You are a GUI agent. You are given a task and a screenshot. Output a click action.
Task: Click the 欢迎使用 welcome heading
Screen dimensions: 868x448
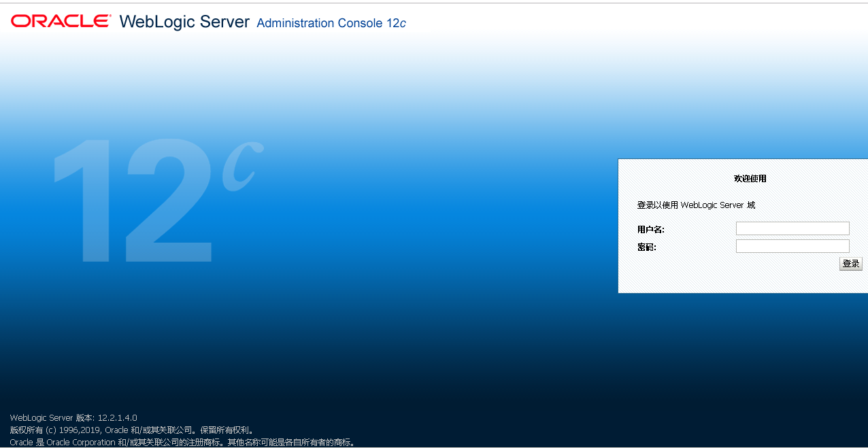pyautogui.click(x=750, y=179)
